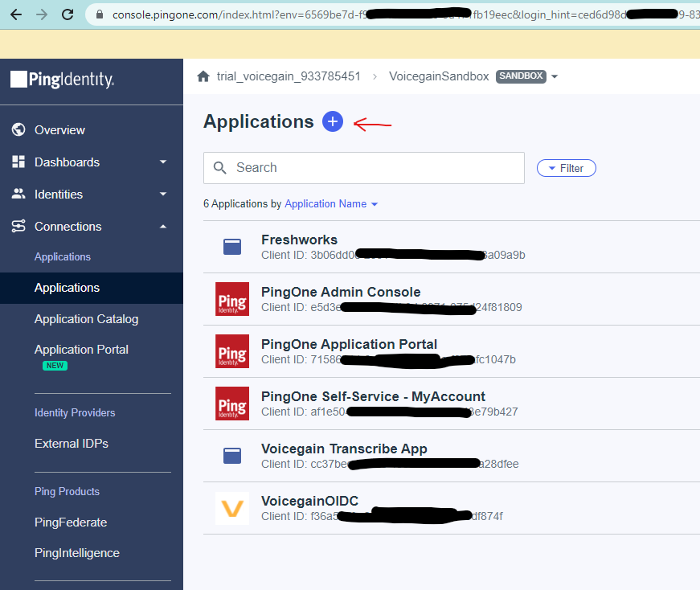This screenshot has height=590, width=700.
Task: Click the VoicegainOIDC V logo
Action: point(232,508)
